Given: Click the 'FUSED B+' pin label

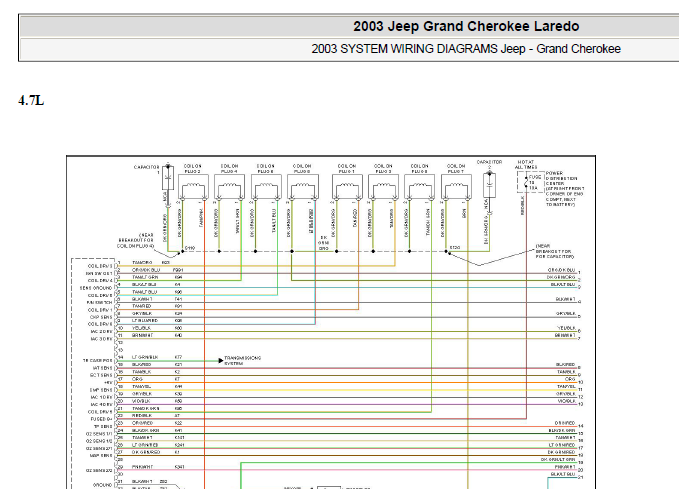Looking at the screenshot, I should (101, 419).
